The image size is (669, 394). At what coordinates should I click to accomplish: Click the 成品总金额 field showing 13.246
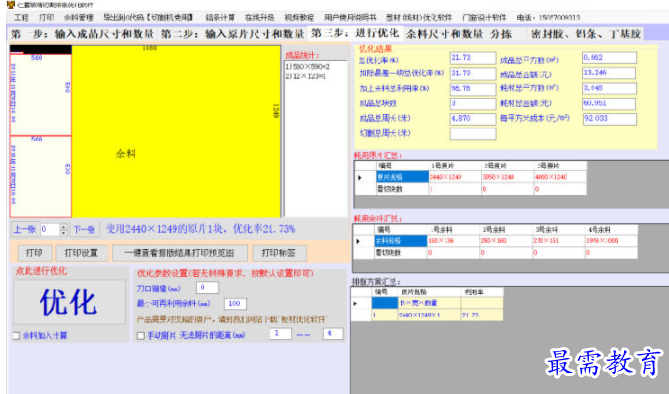click(x=609, y=73)
